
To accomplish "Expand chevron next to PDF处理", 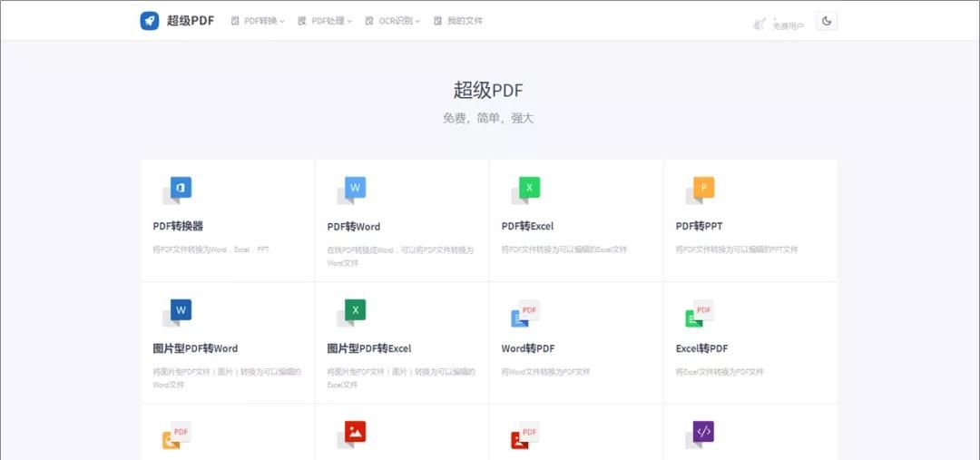I will coord(349,21).
